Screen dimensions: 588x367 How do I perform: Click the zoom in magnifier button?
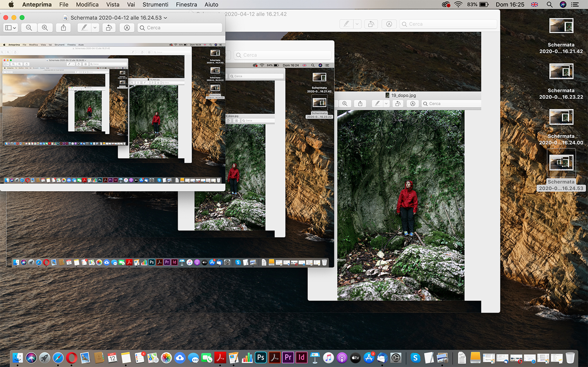45,28
